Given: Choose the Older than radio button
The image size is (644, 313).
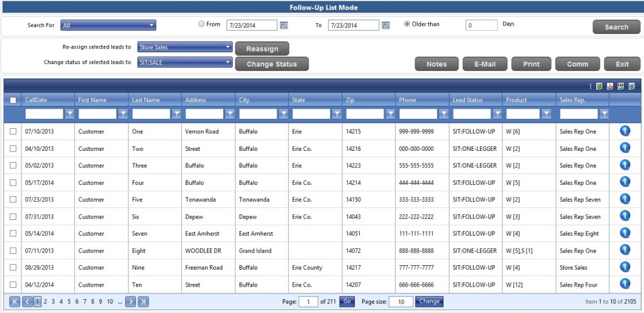Looking at the screenshot, I should tap(407, 25).
